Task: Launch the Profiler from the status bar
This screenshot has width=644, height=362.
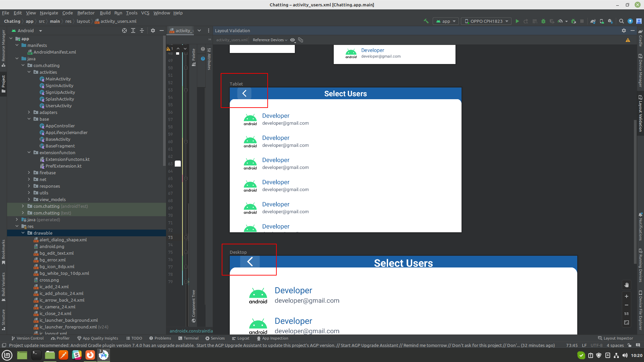Action: [x=60, y=338]
